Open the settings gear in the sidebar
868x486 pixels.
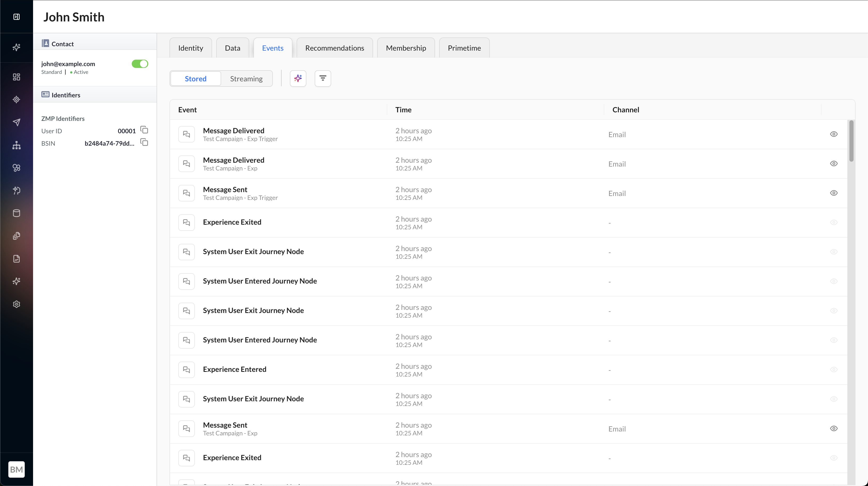pos(17,304)
